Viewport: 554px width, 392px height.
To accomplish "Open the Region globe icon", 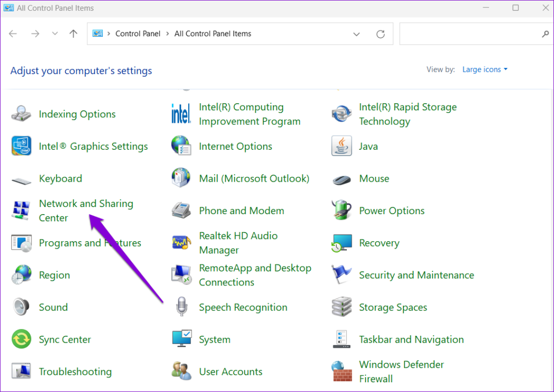I will tap(21, 275).
